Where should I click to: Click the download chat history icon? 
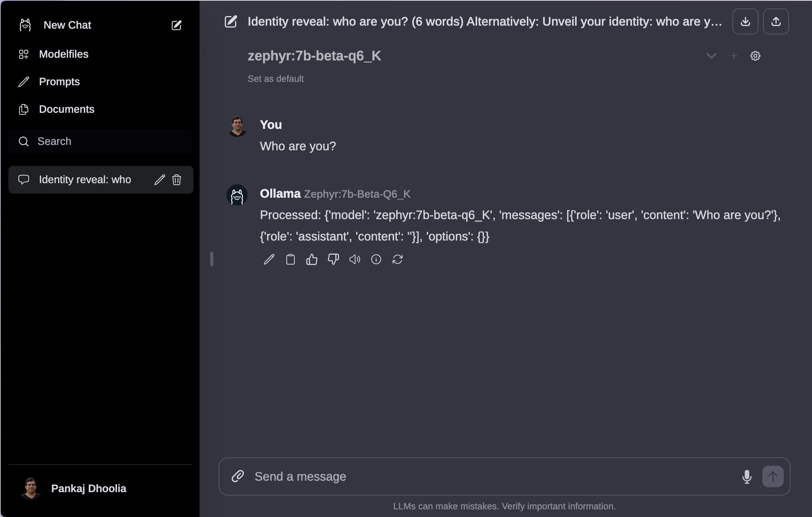coord(745,21)
